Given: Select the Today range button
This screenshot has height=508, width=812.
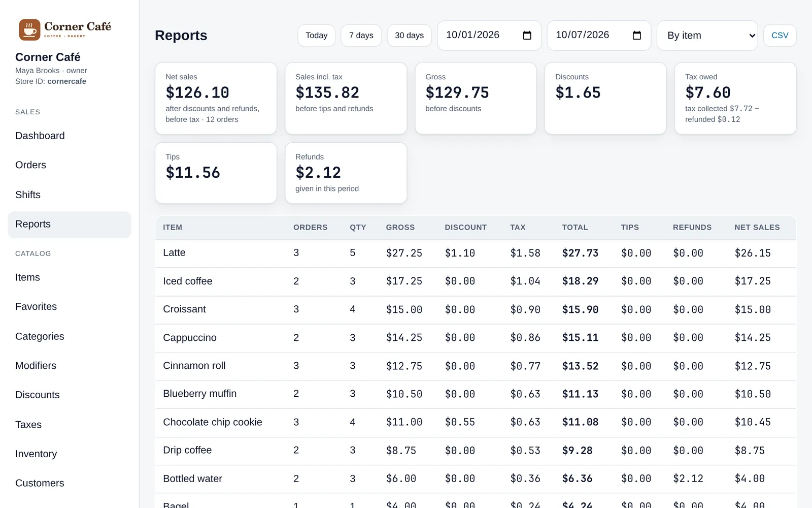Looking at the screenshot, I should click(316, 36).
